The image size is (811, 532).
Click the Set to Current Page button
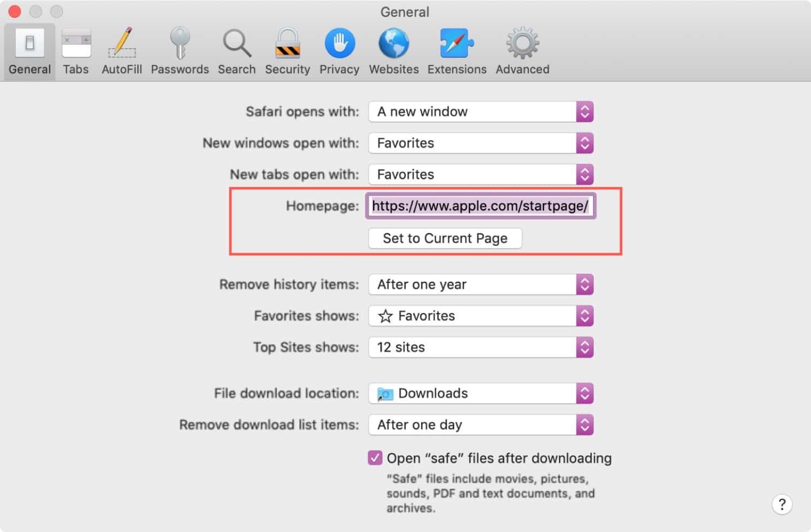(445, 238)
